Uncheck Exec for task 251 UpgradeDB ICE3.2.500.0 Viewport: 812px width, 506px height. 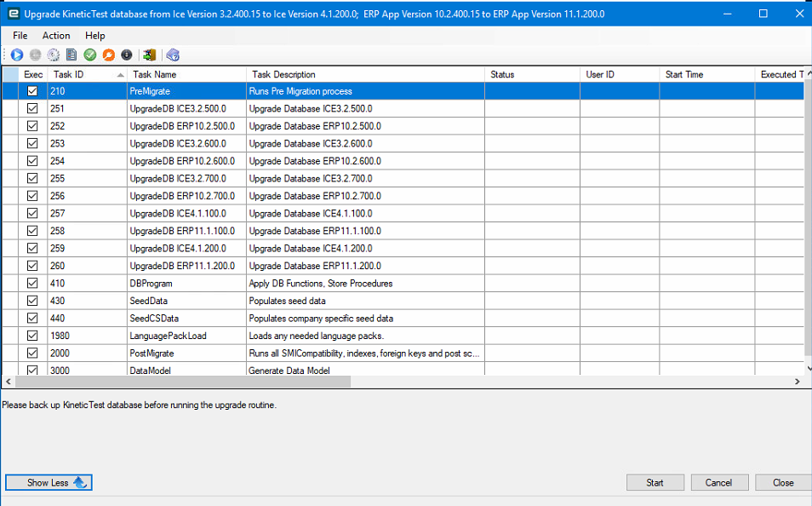(32, 108)
